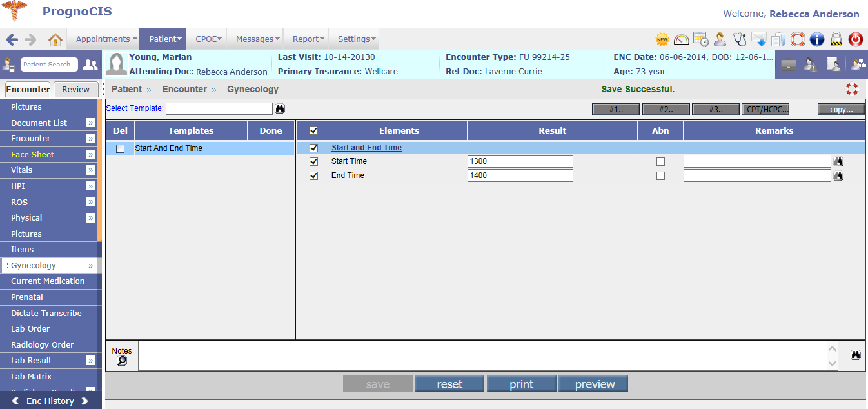Click the reset button
This screenshot has height=409, width=868.
click(x=449, y=384)
